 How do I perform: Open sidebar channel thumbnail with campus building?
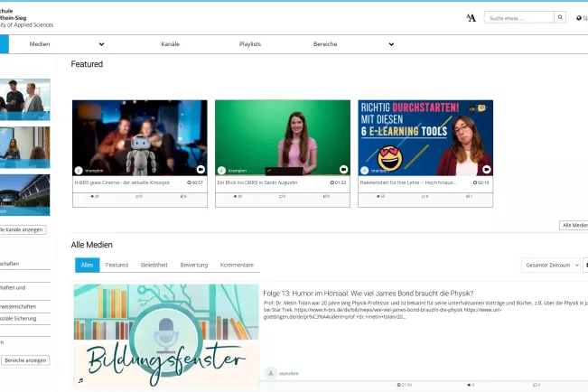(x=24, y=195)
